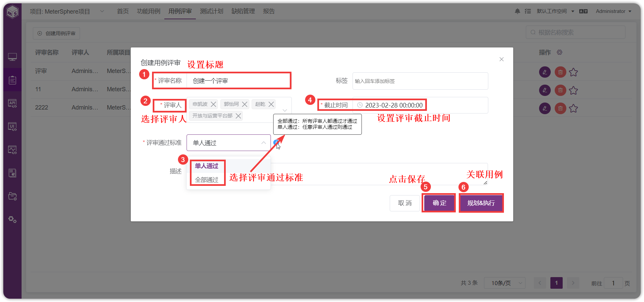
Task: Open the Administrator user menu
Action: click(x=613, y=11)
